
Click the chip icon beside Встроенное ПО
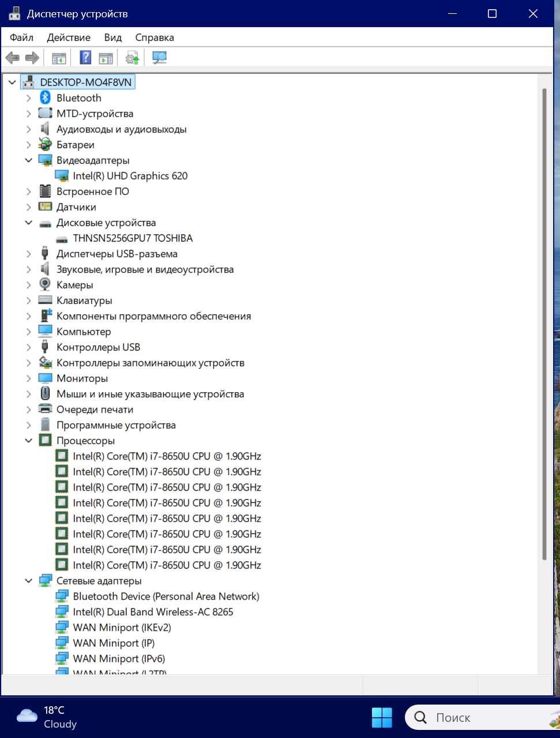coord(45,191)
